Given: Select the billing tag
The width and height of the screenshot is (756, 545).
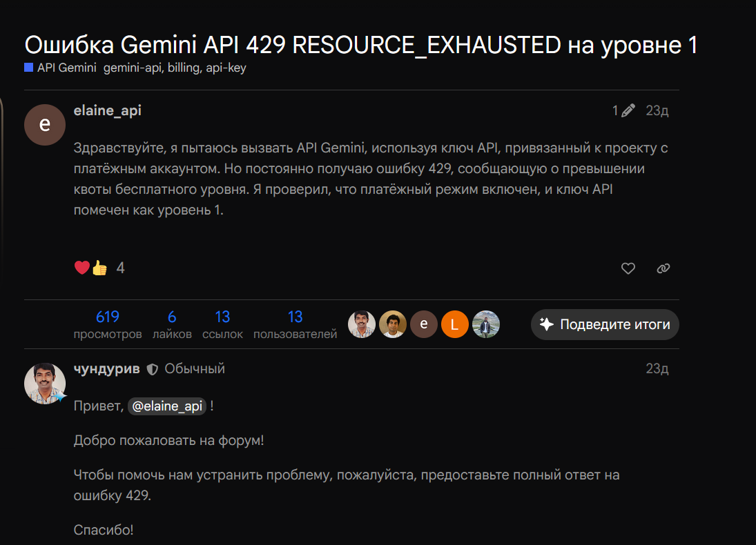Looking at the screenshot, I should tap(184, 68).
